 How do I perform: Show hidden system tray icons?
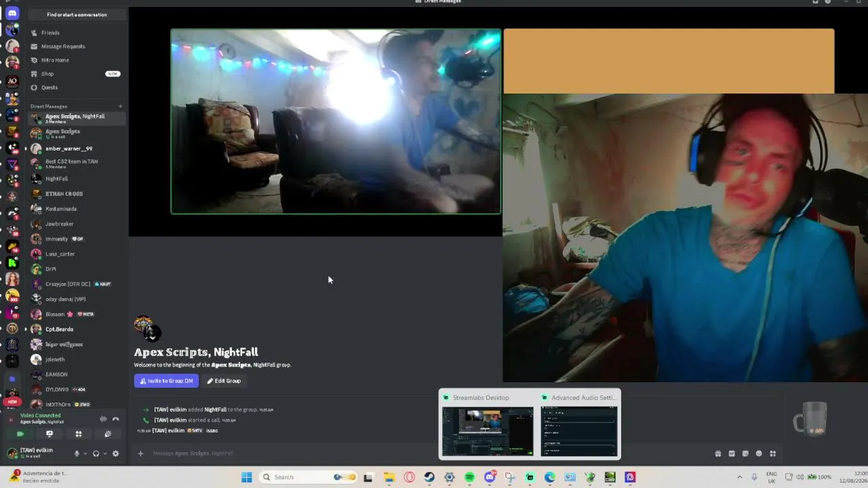(x=739, y=477)
